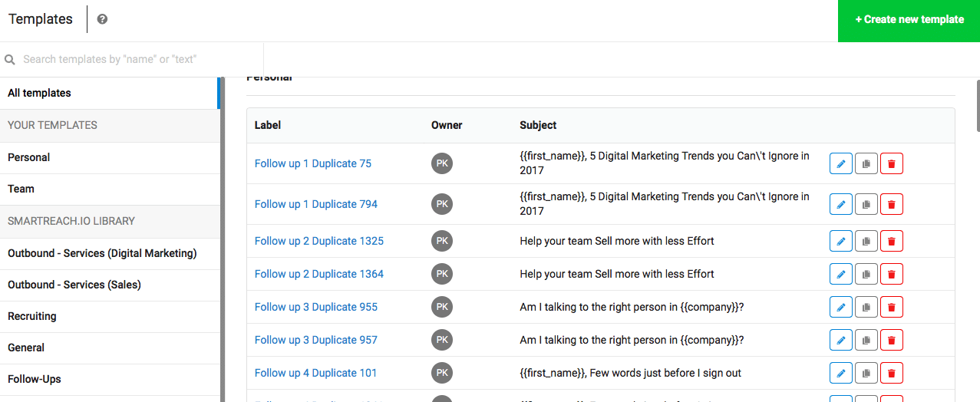The height and width of the screenshot is (402, 980).
Task: Click PK owner avatar for Duplicate 101
Action: coord(442,373)
